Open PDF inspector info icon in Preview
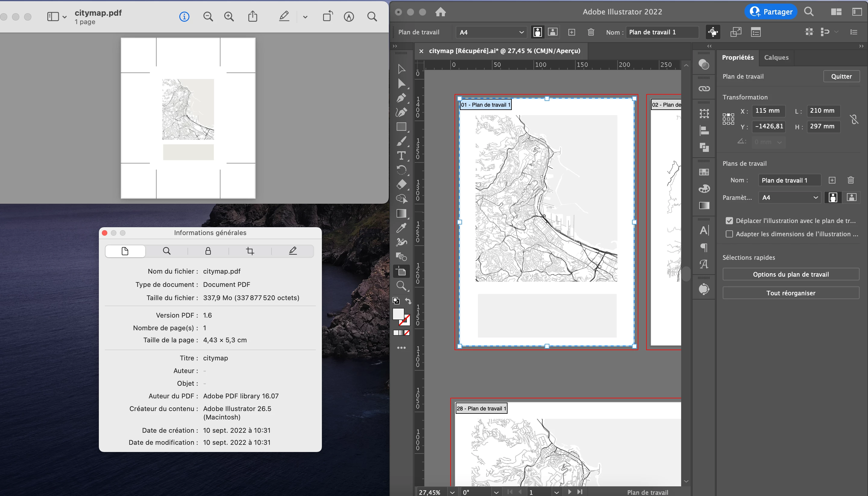This screenshot has height=496, width=868. 184,16
